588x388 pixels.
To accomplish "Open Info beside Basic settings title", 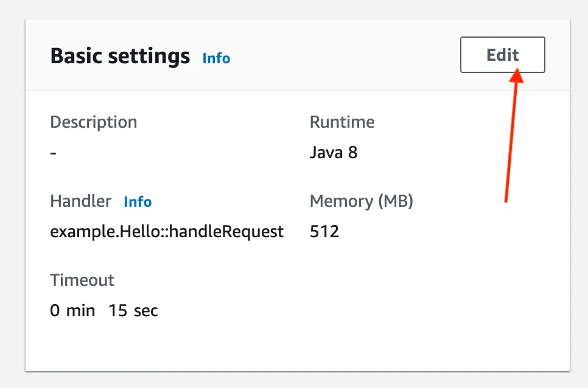I will [x=216, y=58].
